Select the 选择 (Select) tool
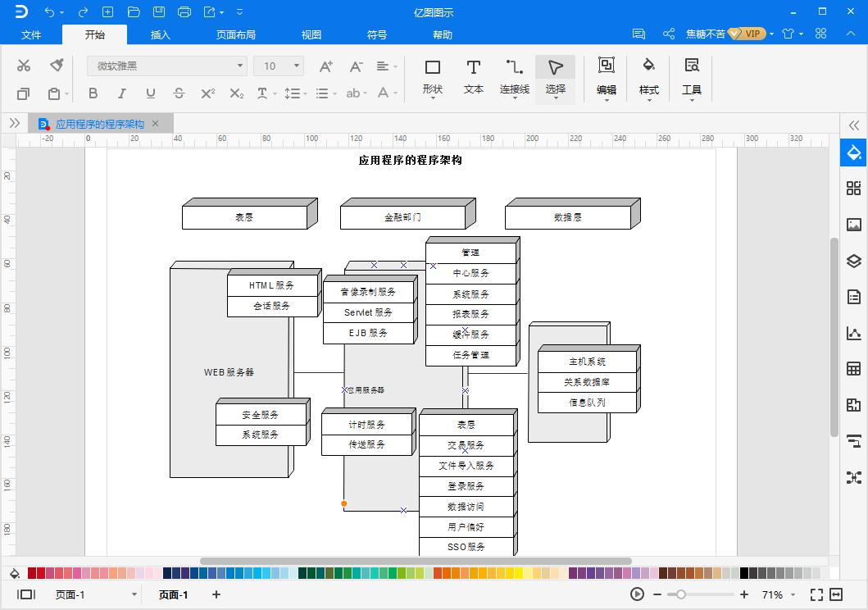The height and width of the screenshot is (610, 868). pos(555,74)
